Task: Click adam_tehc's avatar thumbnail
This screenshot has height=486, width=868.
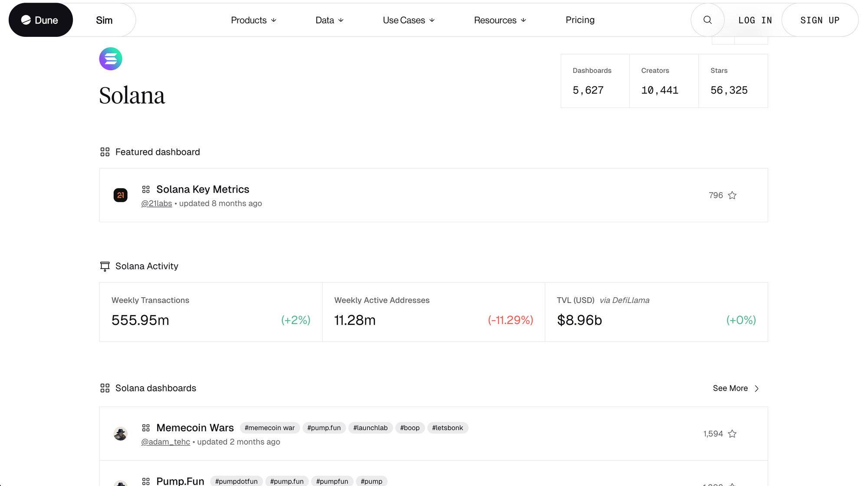Action: [121, 433]
